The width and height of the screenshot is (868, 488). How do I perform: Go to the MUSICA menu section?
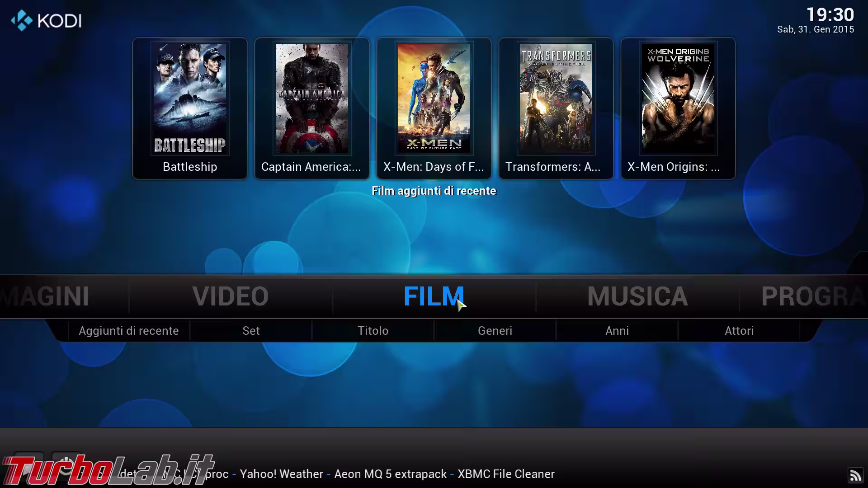click(x=637, y=296)
